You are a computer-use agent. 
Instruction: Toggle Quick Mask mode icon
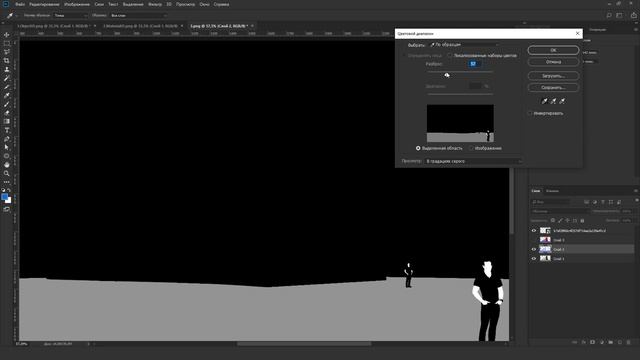[x=7, y=209]
